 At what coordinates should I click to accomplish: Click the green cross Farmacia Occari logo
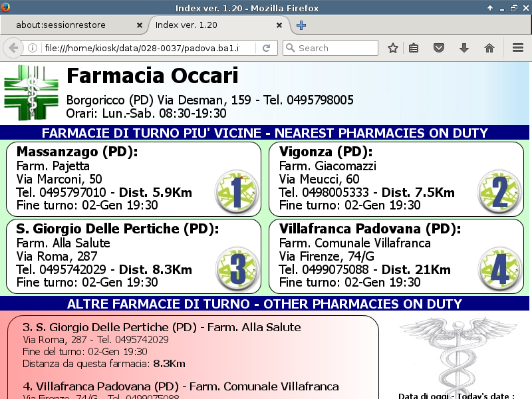(x=31, y=97)
